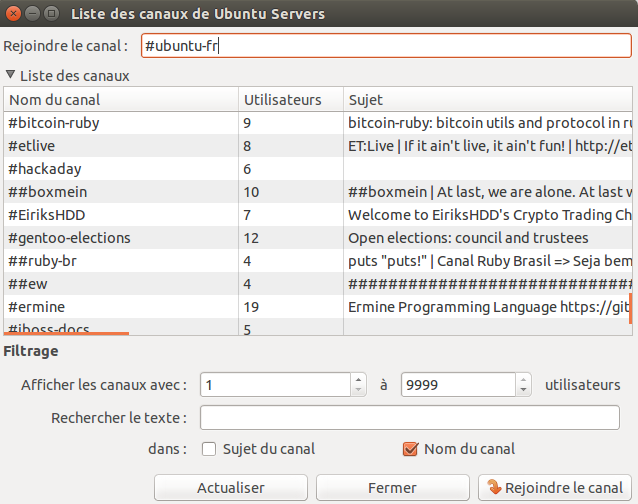
Task: Select the ##boxmein channel row
Action: 318,192
